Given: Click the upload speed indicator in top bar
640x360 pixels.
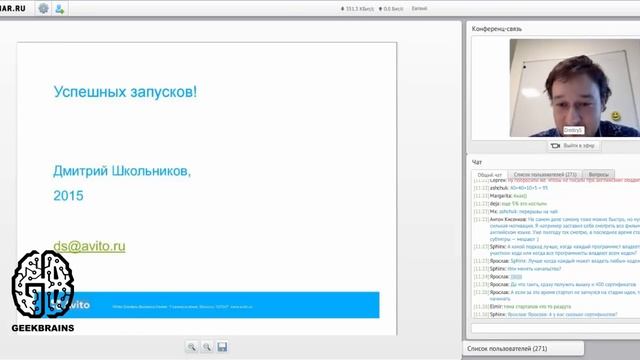Looking at the screenshot, I should pos(391,9).
